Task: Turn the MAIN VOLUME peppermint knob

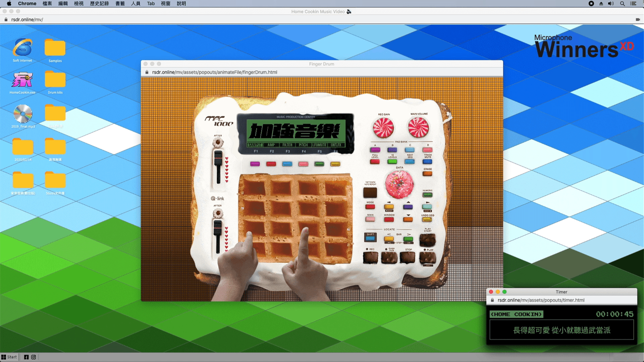Action: 419,127
